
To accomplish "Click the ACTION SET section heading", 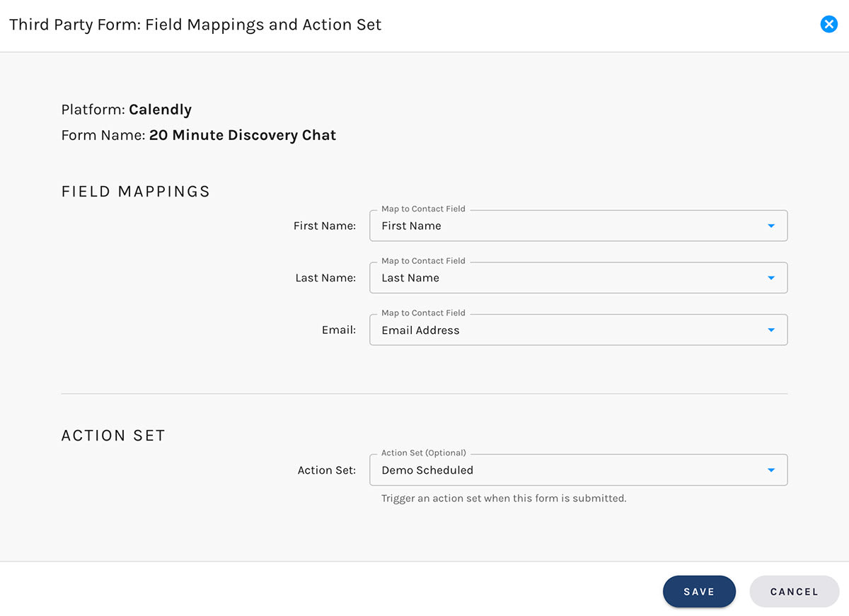I will tap(113, 435).
